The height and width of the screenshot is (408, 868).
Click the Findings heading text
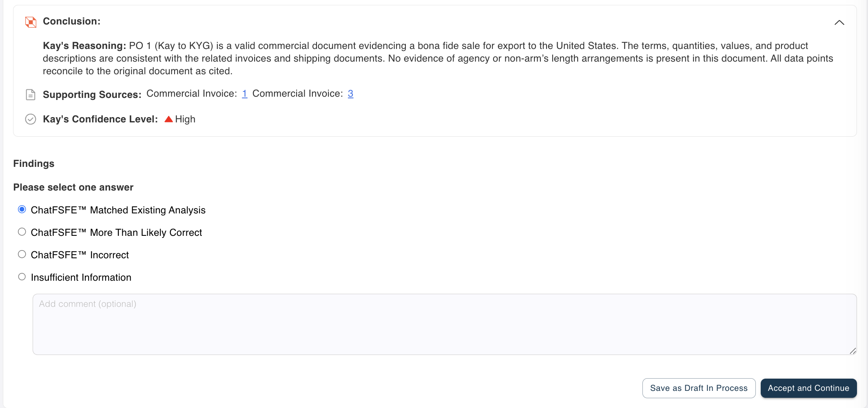coord(34,164)
